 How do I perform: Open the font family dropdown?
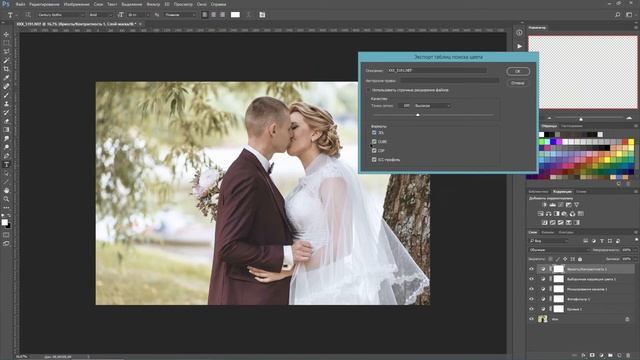coord(61,15)
